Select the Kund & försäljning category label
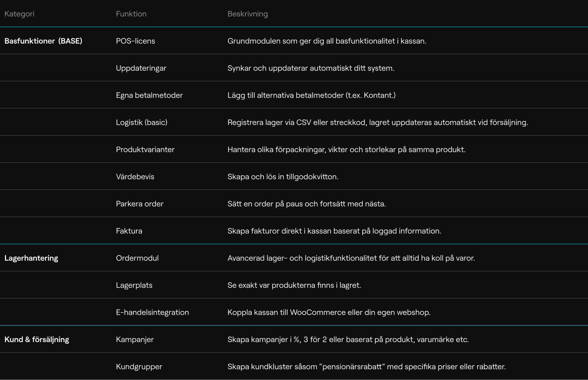The image size is (588, 380). tap(37, 339)
